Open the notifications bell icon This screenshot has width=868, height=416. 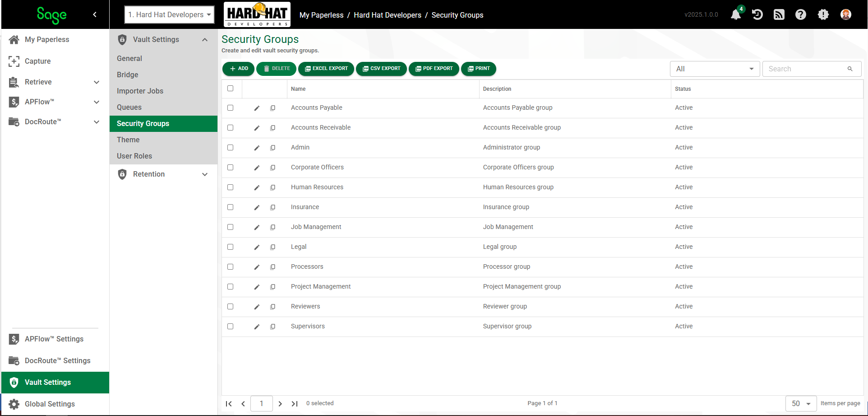pos(736,14)
